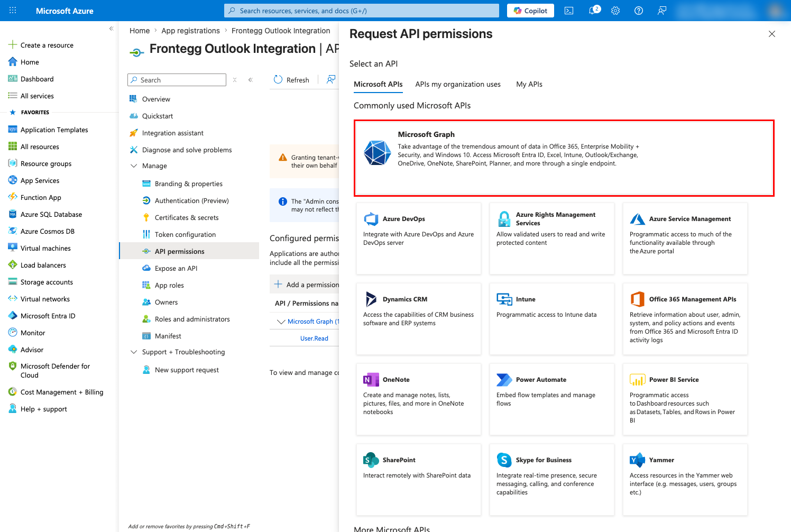Focus the resource menu Search box
Viewport: 791px width, 532px height.
pos(177,80)
